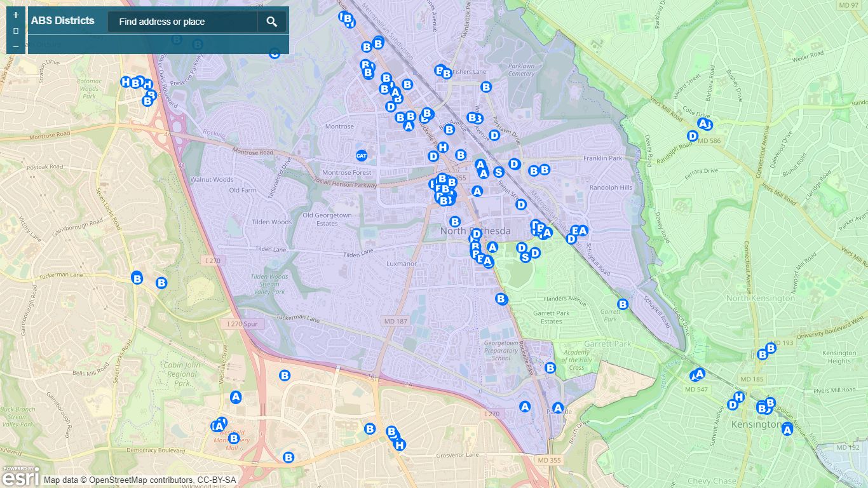868x488 pixels.
Task: Open H marker on Rockville Pike near Montrose
Action: click(444, 147)
